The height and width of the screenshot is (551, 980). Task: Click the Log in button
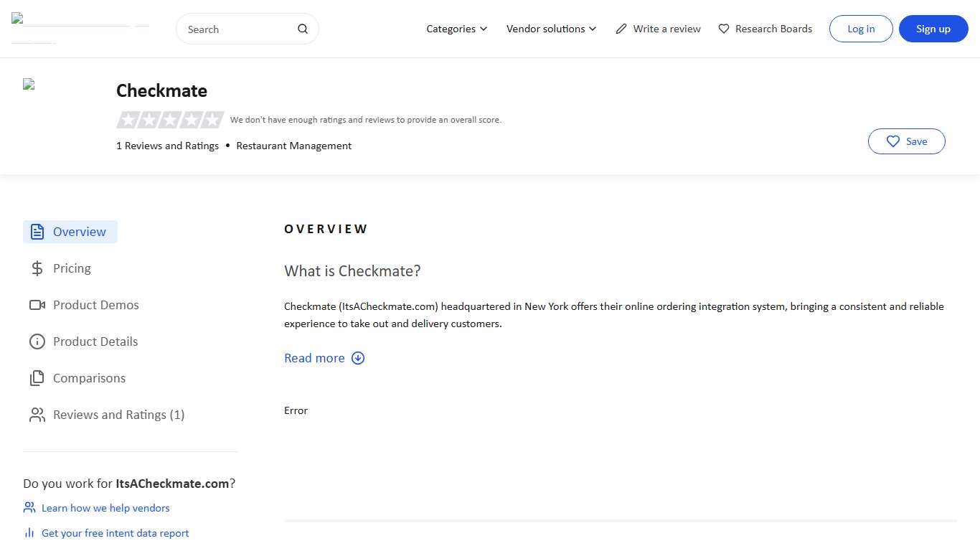pos(861,29)
